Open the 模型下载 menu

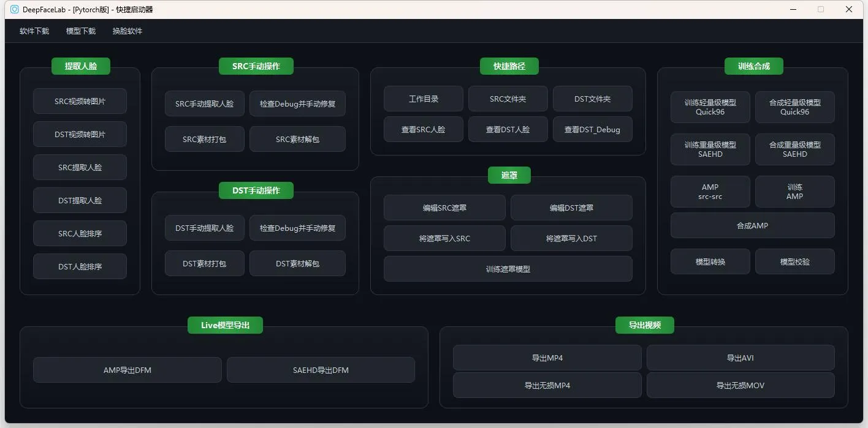coord(80,31)
